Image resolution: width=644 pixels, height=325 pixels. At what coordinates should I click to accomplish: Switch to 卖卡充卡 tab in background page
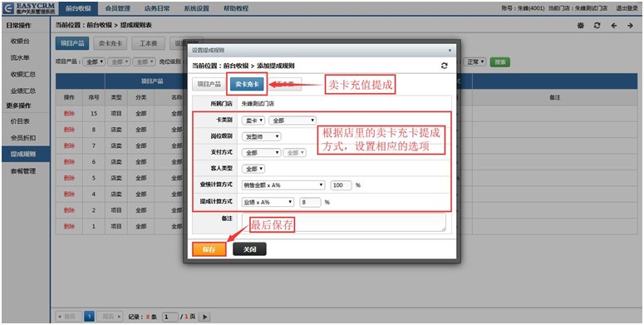(x=111, y=43)
